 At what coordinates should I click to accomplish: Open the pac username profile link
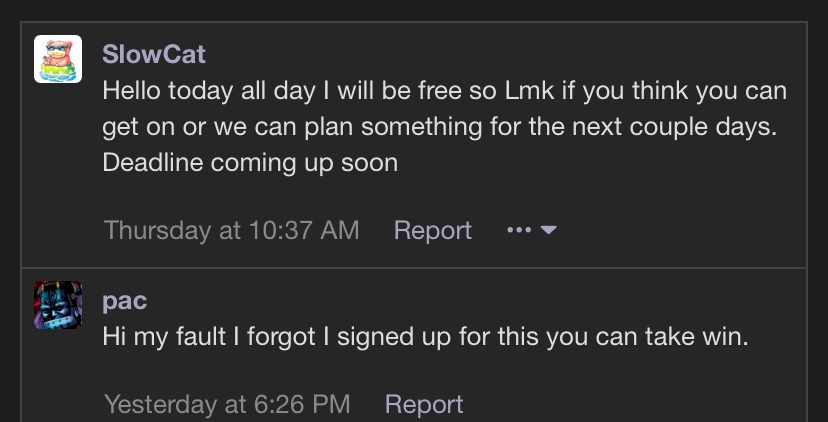(x=125, y=301)
